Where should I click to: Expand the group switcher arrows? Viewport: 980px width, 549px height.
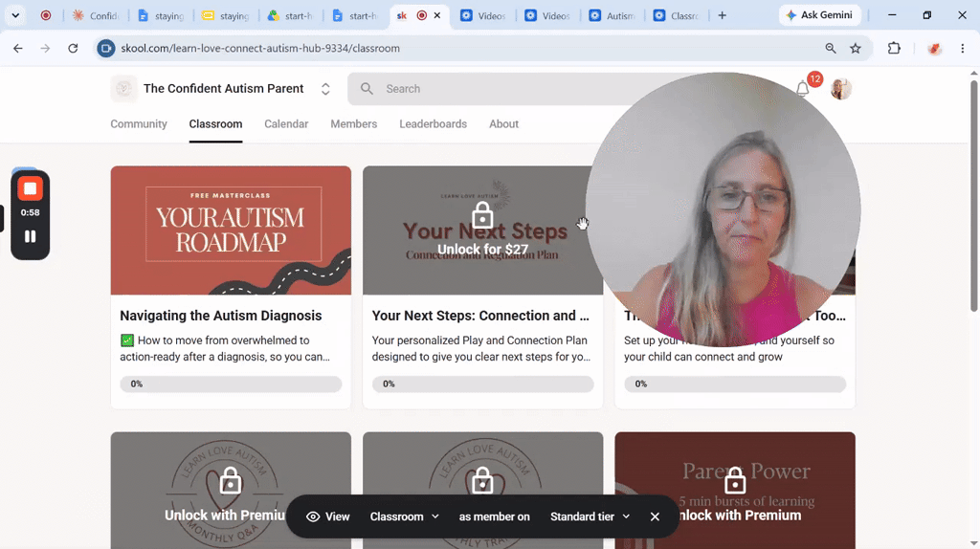325,89
